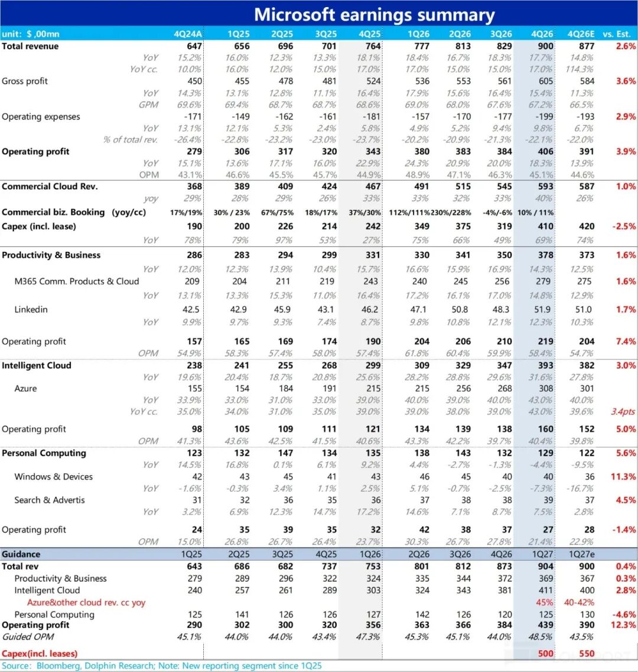Select the red 45% Azure guidance value
Image resolution: width=638 pixels, height=672 pixels.
coord(545,603)
